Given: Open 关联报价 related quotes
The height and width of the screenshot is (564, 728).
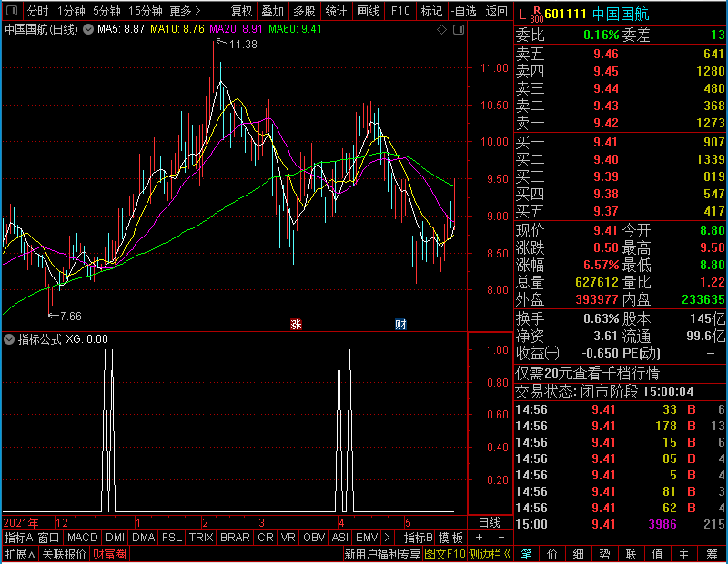Looking at the screenshot, I should coord(64,554).
